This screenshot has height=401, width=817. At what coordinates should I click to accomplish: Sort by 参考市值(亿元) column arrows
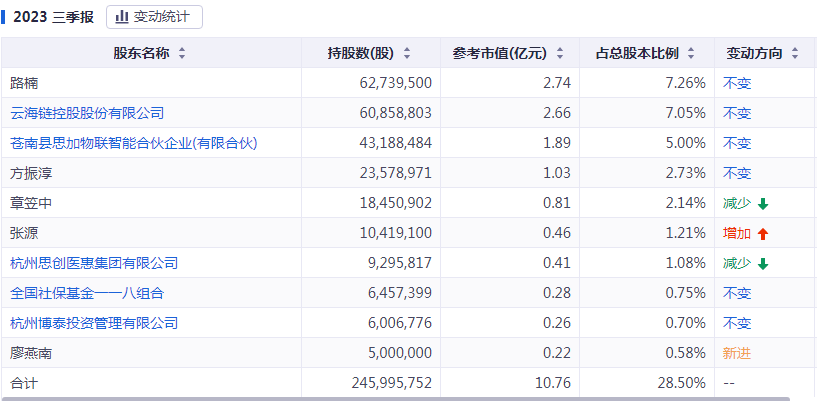click(x=559, y=54)
